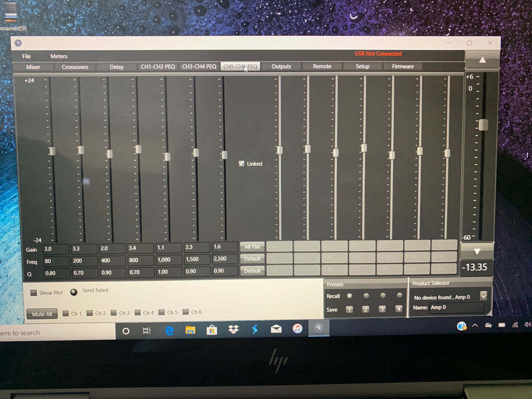
Task: Open File Explorer from the taskbar
Action: pyautogui.click(x=190, y=330)
